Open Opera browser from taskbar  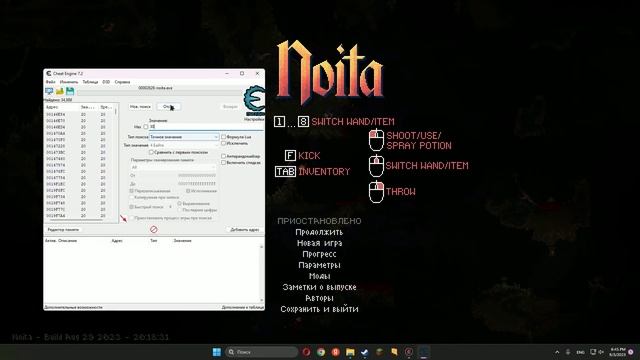[306, 352]
